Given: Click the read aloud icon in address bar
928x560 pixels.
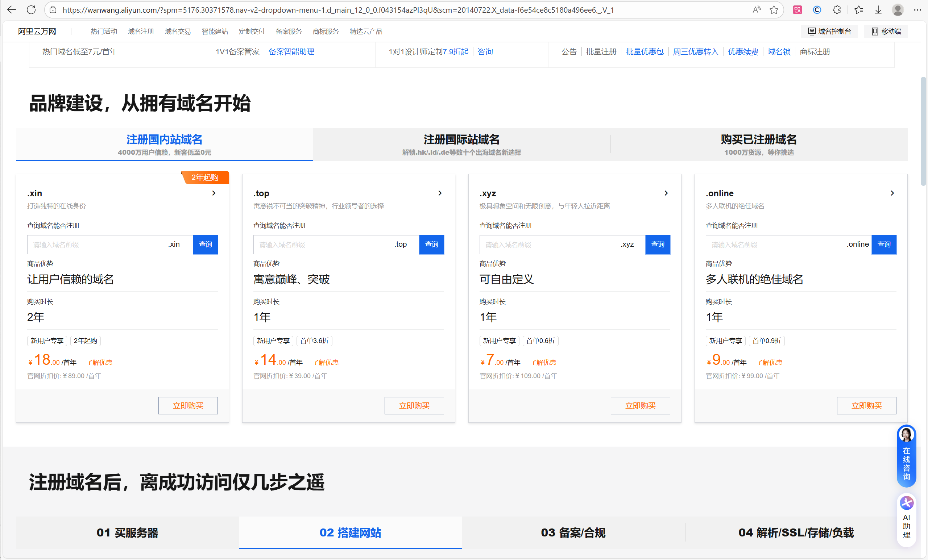Looking at the screenshot, I should (x=756, y=10).
